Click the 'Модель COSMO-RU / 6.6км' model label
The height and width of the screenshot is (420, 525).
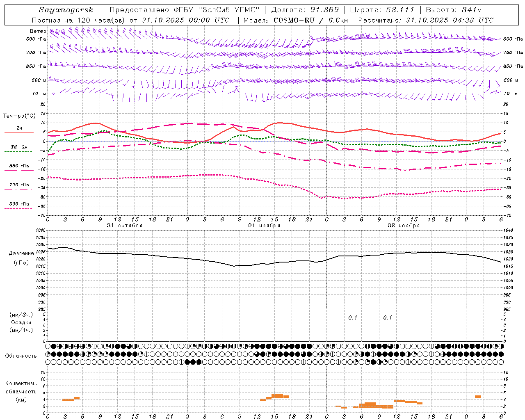coord(296,20)
